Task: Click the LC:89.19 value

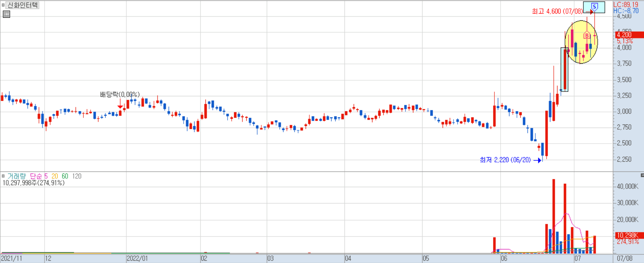Action: click(626, 5)
